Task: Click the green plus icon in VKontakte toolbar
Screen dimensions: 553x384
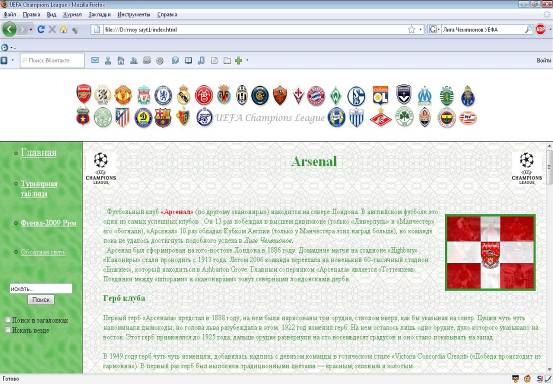Action: [x=238, y=61]
